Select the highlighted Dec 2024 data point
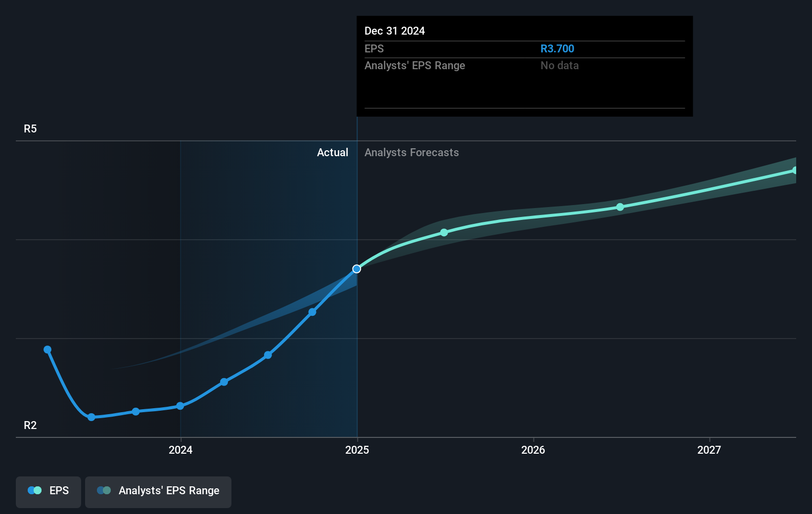The image size is (812, 514). [x=357, y=269]
